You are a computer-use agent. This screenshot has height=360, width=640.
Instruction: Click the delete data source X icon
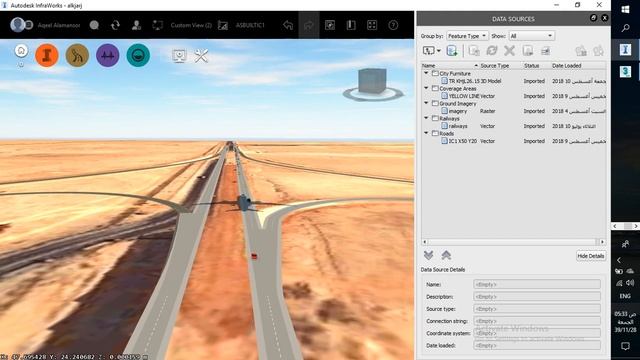509,51
